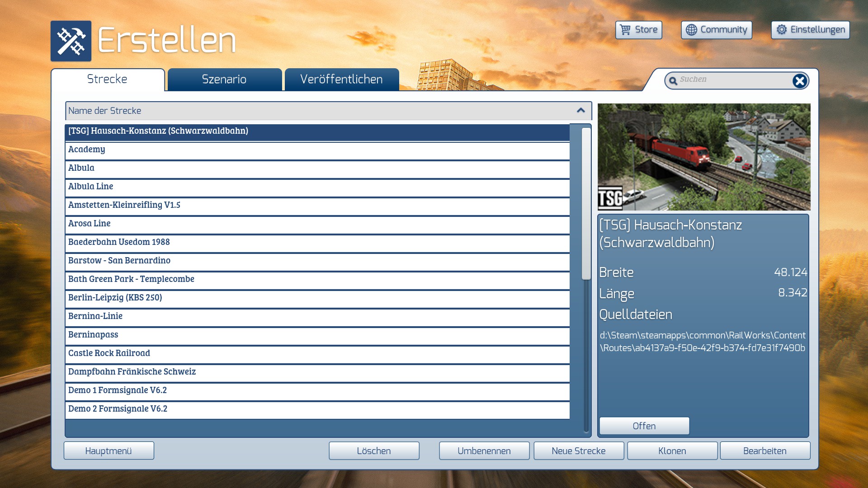The width and height of the screenshot is (868, 488).
Task: Click the Neue Strecke button
Action: tap(578, 451)
